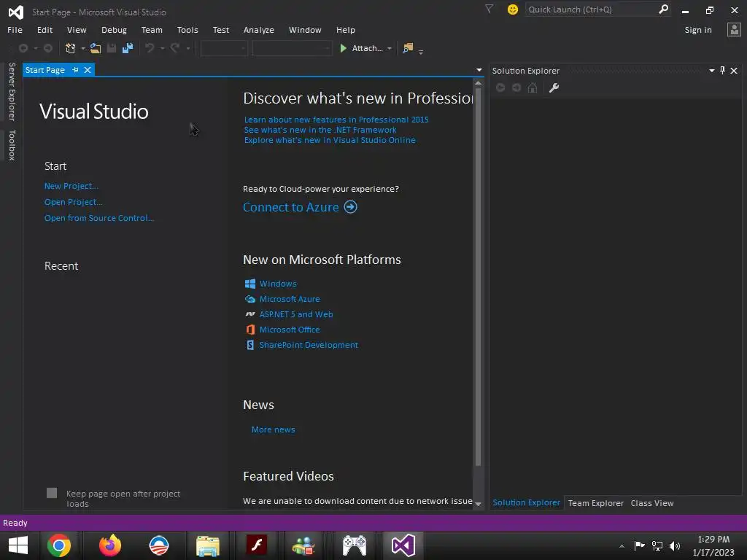The image size is (747, 560).
Task: Click the Connect to Azure link
Action: pos(290,207)
